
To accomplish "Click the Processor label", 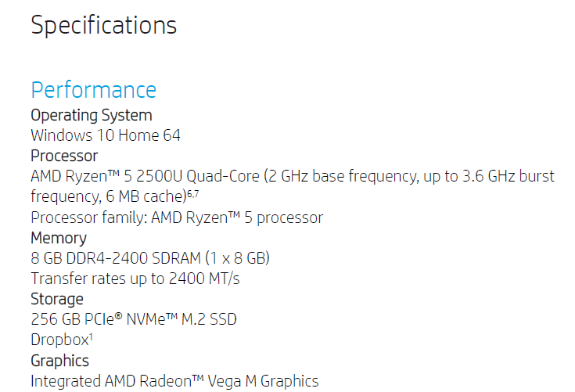I will pyautogui.click(x=64, y=156).
